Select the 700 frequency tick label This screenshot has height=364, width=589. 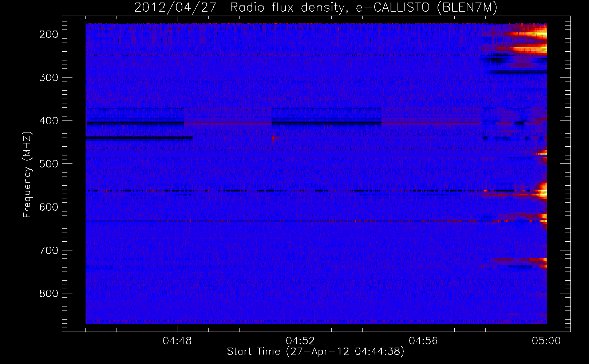tap(49, 250)
